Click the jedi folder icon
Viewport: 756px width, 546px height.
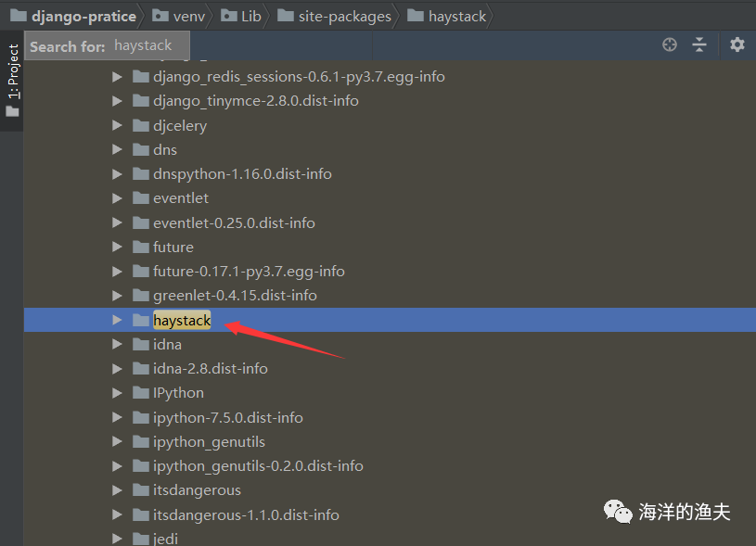point(141,539)
